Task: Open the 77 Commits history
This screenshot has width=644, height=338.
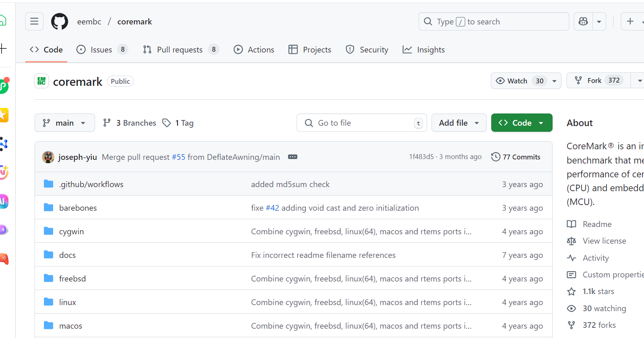Action: 516,157
